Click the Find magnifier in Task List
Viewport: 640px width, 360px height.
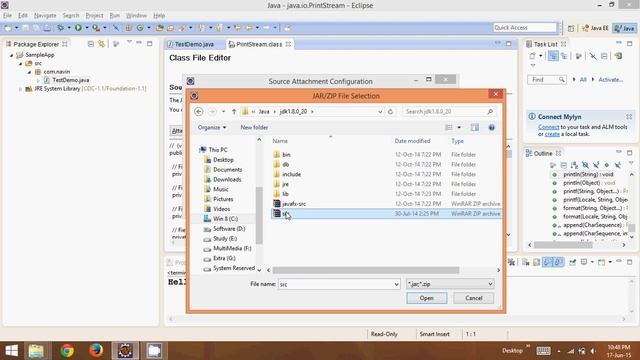coord(562,80)
